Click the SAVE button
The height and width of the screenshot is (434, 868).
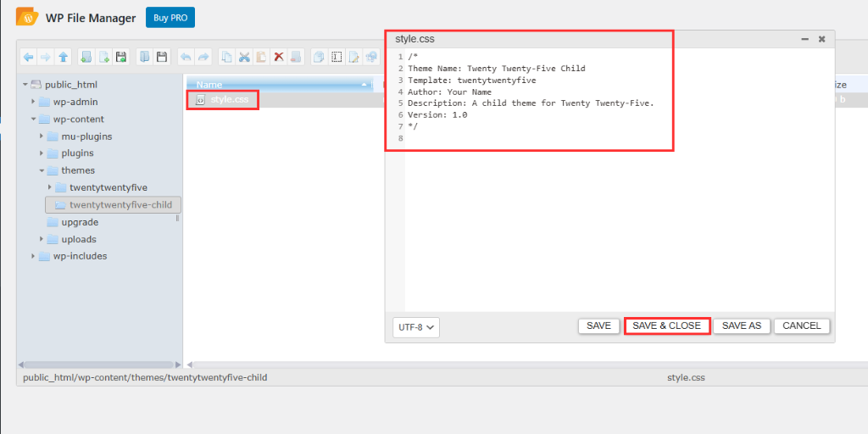[598, 326]
